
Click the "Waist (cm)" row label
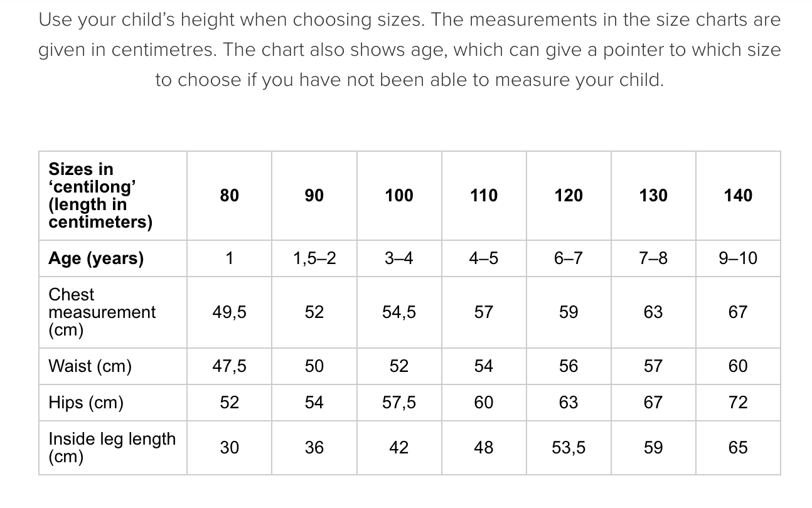90,366
